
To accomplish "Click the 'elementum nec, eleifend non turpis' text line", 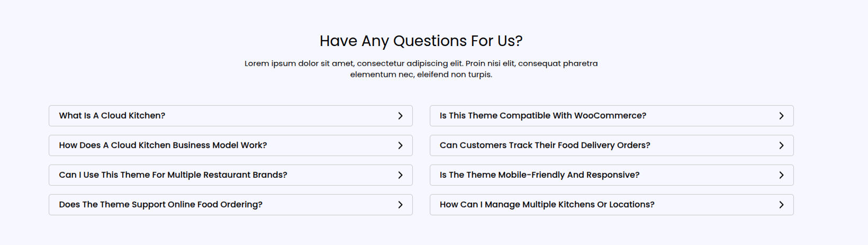I will (421, 75).
